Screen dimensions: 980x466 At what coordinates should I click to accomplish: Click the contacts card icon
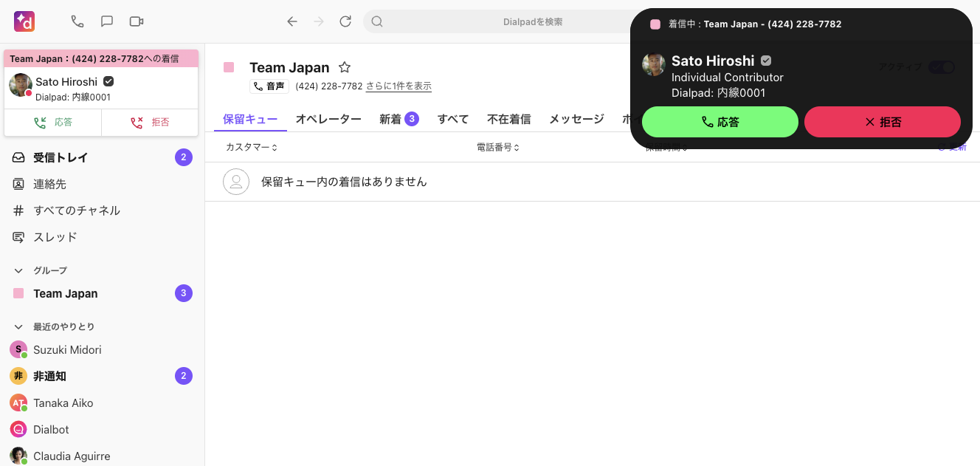coord(18,184)
